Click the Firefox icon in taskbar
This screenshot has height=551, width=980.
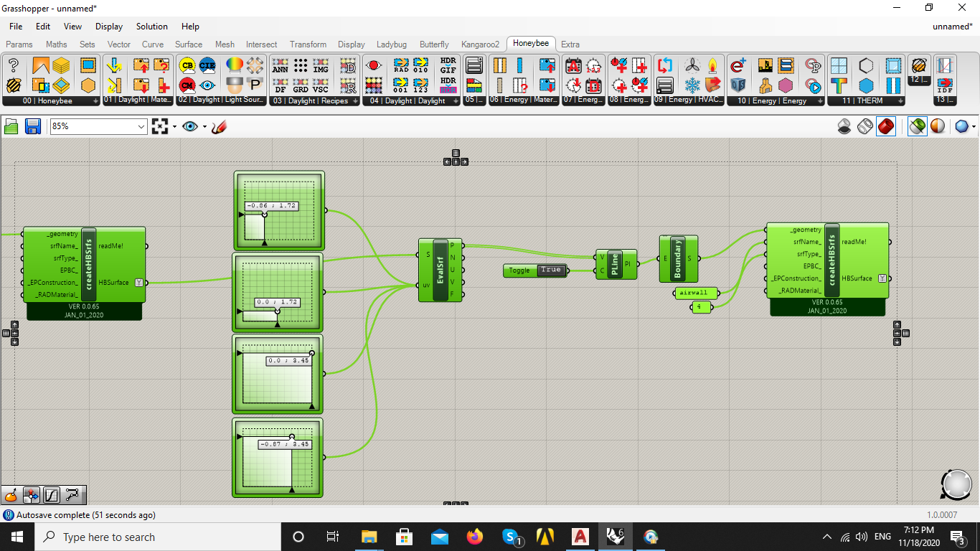pos(474,537)
